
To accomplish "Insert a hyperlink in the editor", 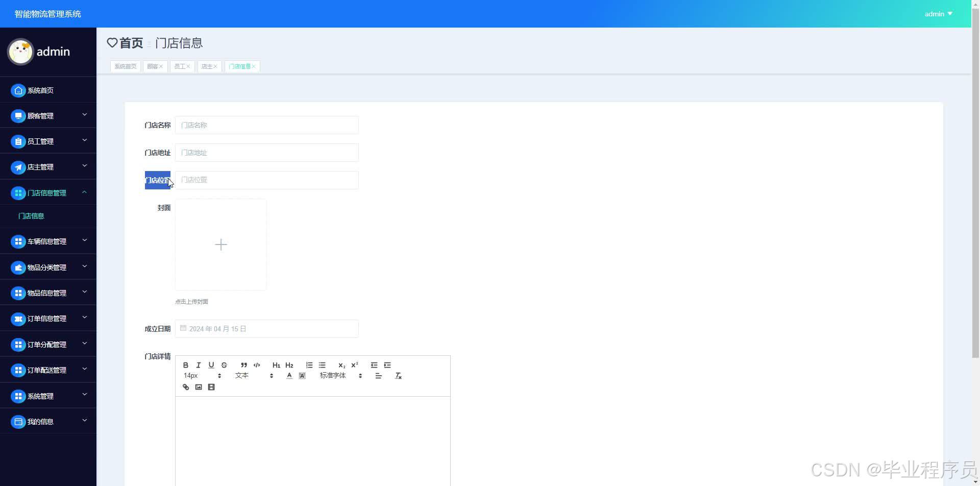I will [x=186, y=387].
